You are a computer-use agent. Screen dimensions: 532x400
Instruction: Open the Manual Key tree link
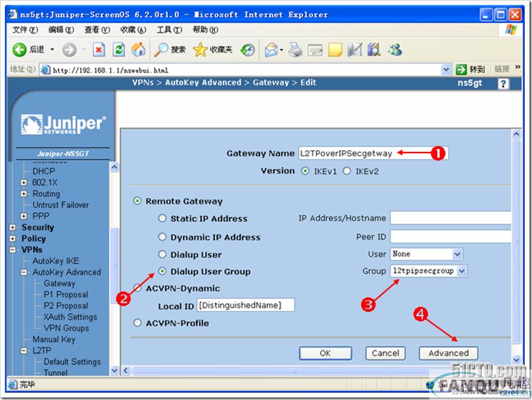(x=54, y=339)
